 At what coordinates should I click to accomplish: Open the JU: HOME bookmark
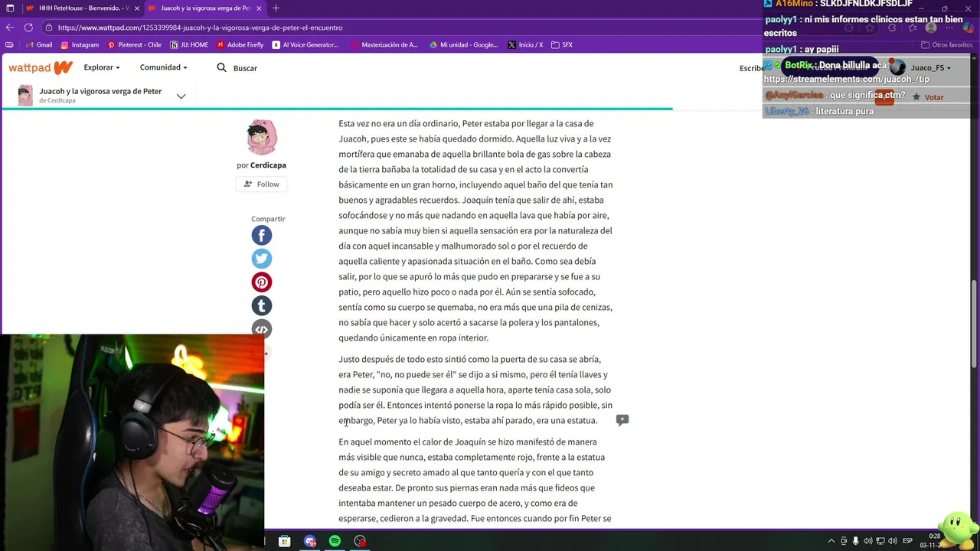tap(189, 44)
